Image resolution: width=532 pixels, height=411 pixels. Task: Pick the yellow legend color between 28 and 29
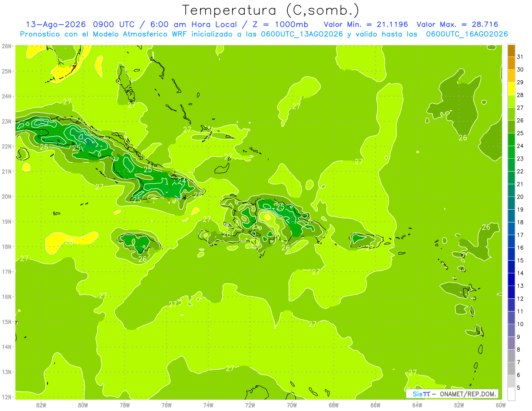[511, 88]
